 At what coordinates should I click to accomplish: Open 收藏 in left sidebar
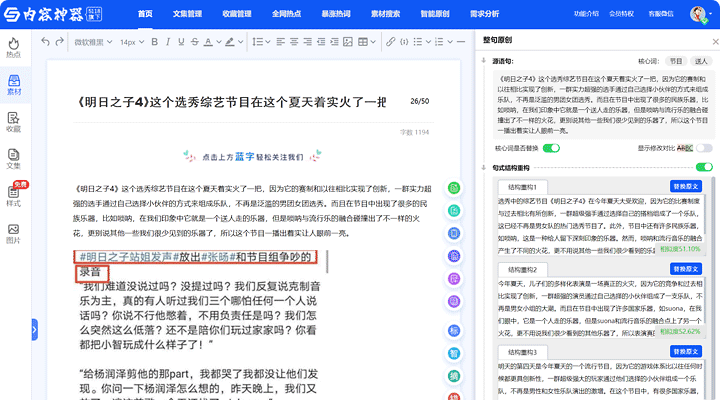pos(14,122)
